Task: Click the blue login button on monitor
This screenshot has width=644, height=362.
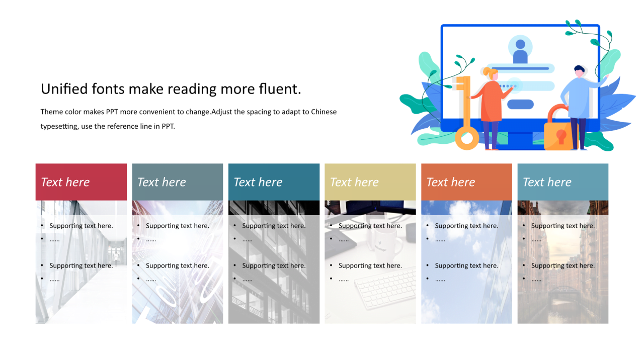Action: [520, 105]
